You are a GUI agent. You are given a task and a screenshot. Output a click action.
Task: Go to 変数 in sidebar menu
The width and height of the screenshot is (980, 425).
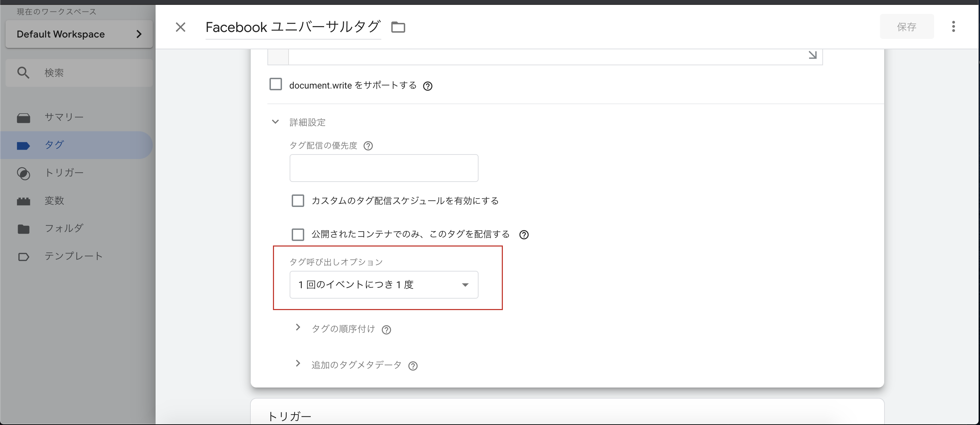[54, 200]
